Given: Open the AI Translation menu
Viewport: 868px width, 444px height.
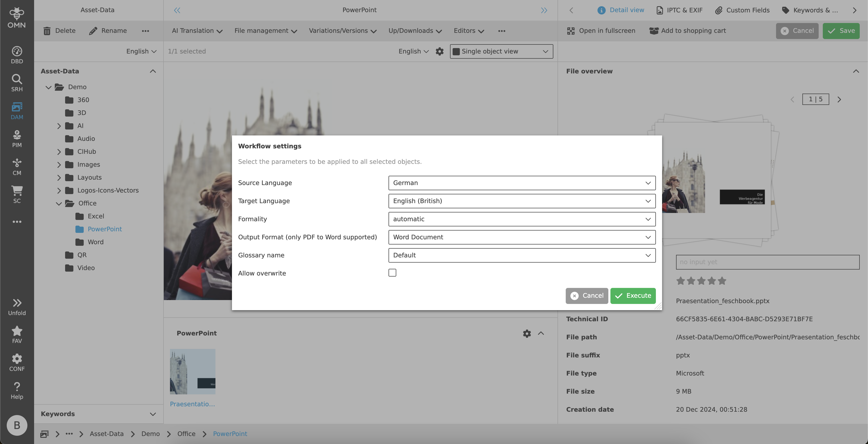Looking at the screenshot, I should [x=197, y=31].
